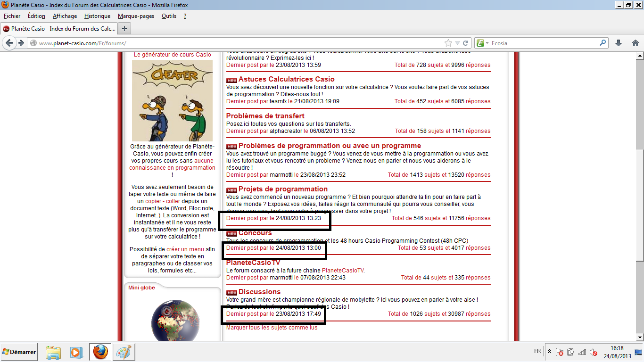
Task: Click the search magnifier icon in Ecosia box
Action: click(603, 43)
